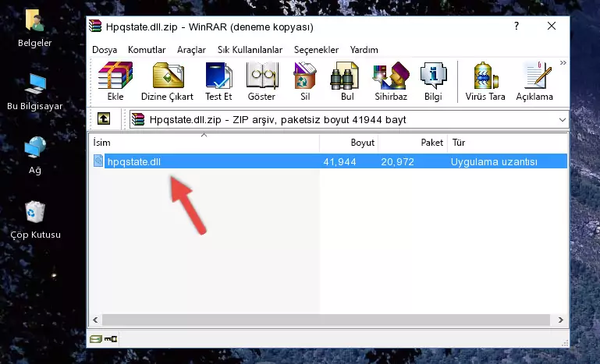This screenshot has width=600, height=364.
Task: Click the status bar key password icon
Action: coord(111,339)
